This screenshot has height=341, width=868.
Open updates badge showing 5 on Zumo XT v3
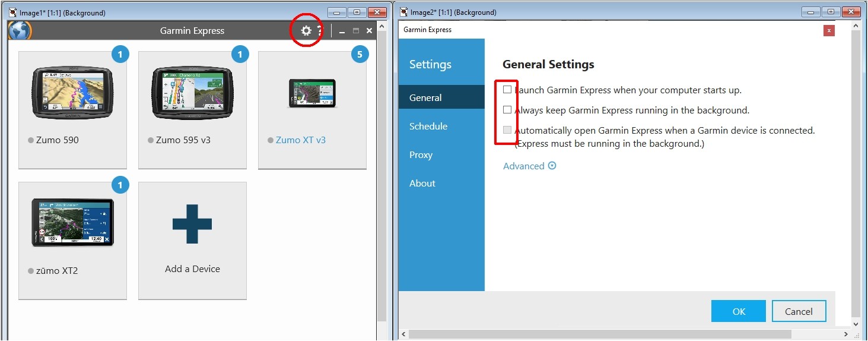360,55
